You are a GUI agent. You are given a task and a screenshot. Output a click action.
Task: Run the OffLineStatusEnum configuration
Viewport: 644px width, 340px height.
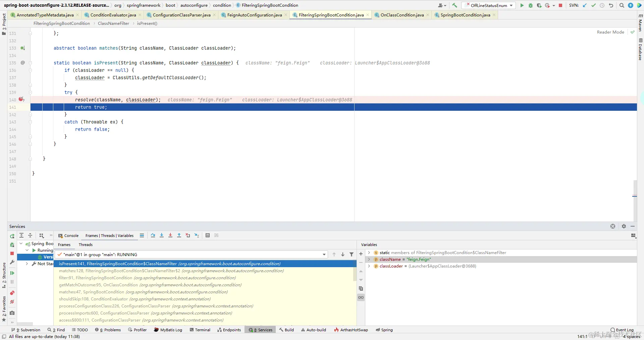(522, 5)
